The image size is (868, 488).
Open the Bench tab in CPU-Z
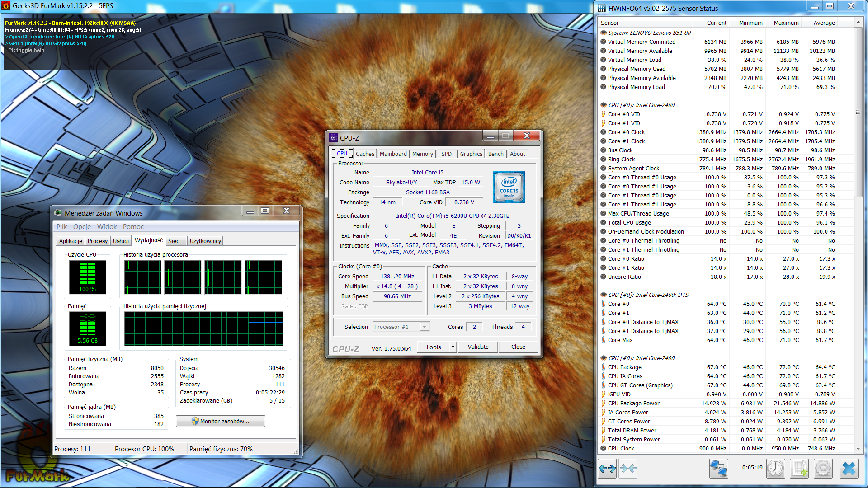495,154
